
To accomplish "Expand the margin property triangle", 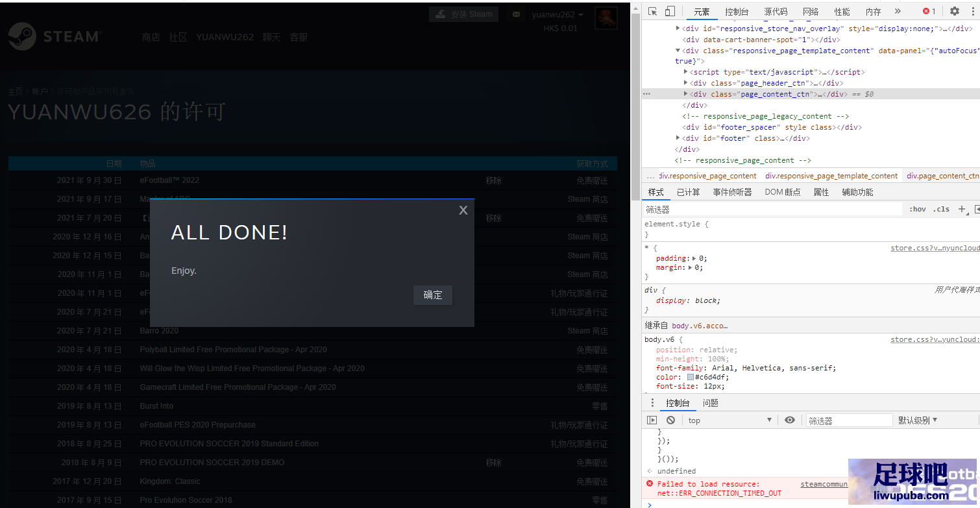I will point(691,267).
